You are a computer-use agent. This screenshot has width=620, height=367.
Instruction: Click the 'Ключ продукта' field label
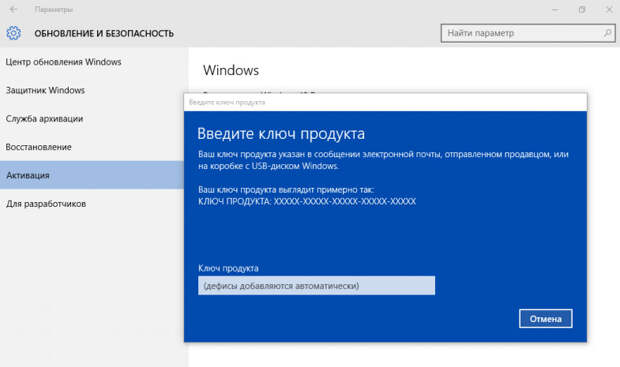pos(228,269)
